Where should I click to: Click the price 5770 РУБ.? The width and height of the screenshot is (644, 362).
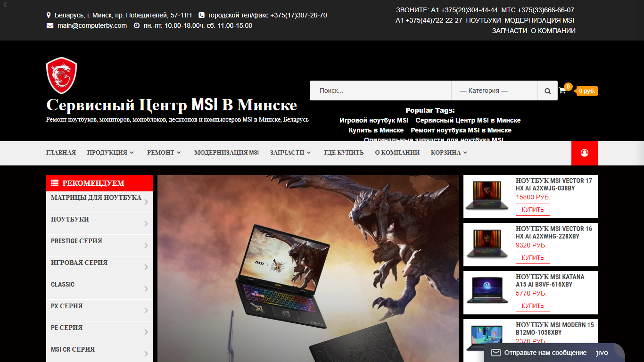[531, 293]
